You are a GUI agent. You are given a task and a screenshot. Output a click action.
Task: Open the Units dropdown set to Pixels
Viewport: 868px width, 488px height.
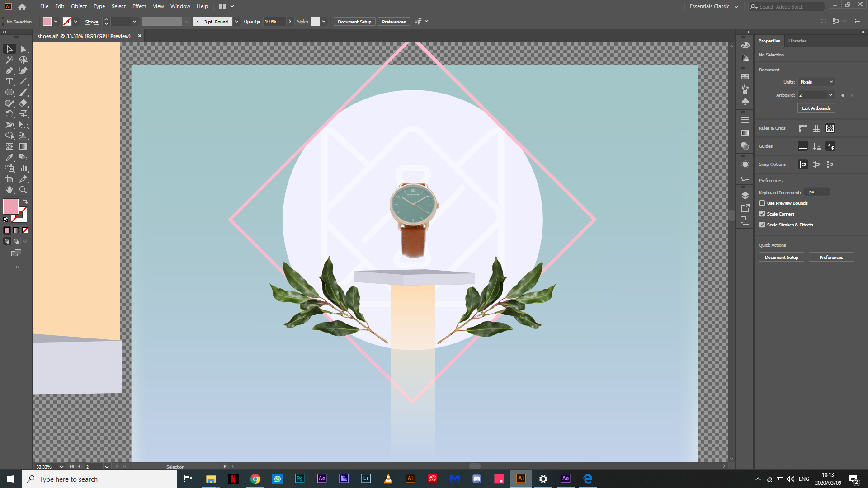click(816, 82)
